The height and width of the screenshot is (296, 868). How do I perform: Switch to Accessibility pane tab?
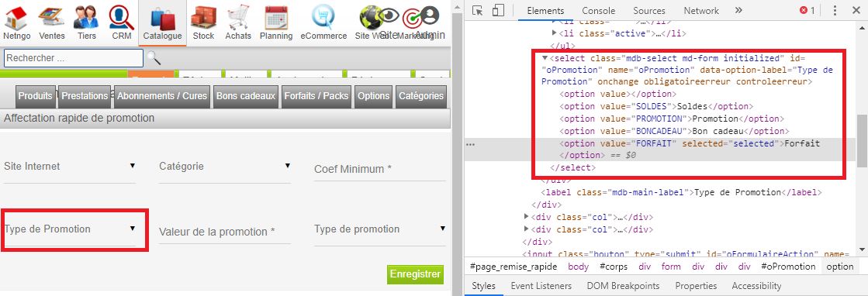pos(756,286)
